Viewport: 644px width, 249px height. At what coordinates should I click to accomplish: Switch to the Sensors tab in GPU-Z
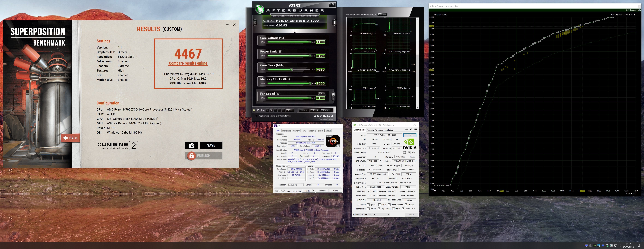[x=370, y=130]
